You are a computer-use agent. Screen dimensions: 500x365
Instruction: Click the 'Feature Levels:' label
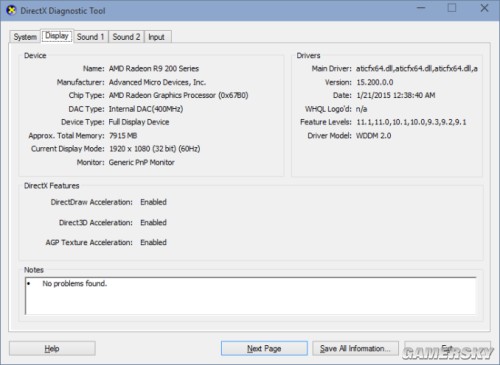tap(326, 122)
